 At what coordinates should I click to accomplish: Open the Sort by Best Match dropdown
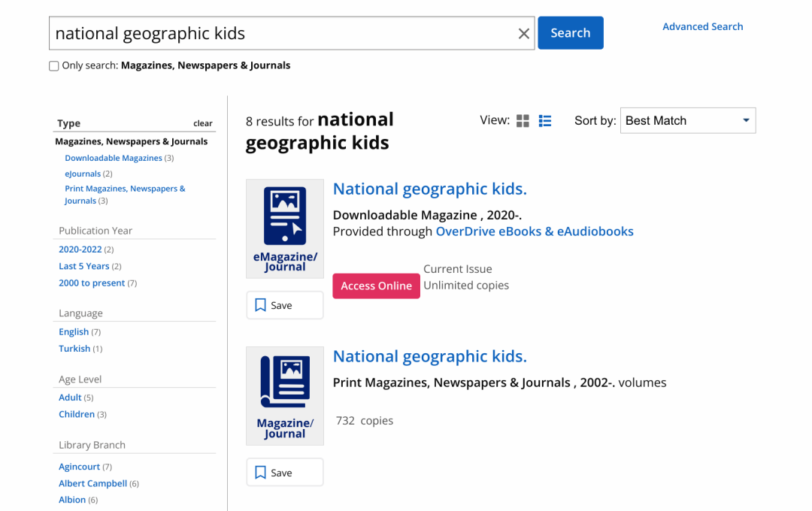click(688, 121)
